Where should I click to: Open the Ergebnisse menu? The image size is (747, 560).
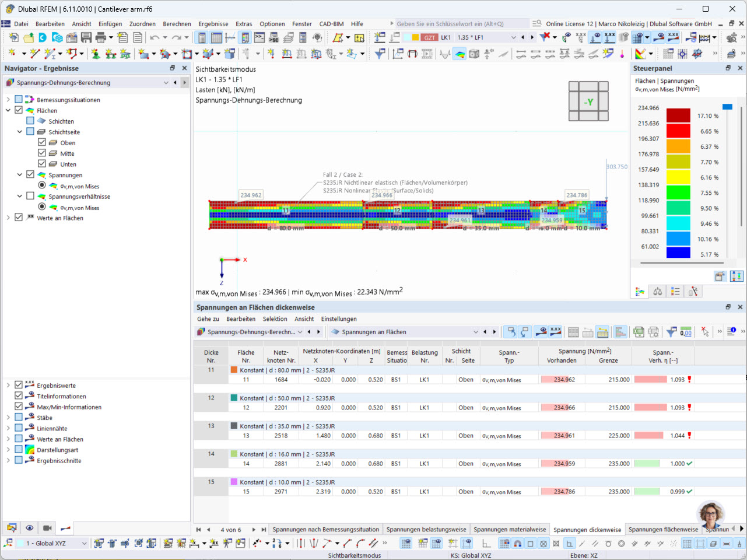[213, 24]
